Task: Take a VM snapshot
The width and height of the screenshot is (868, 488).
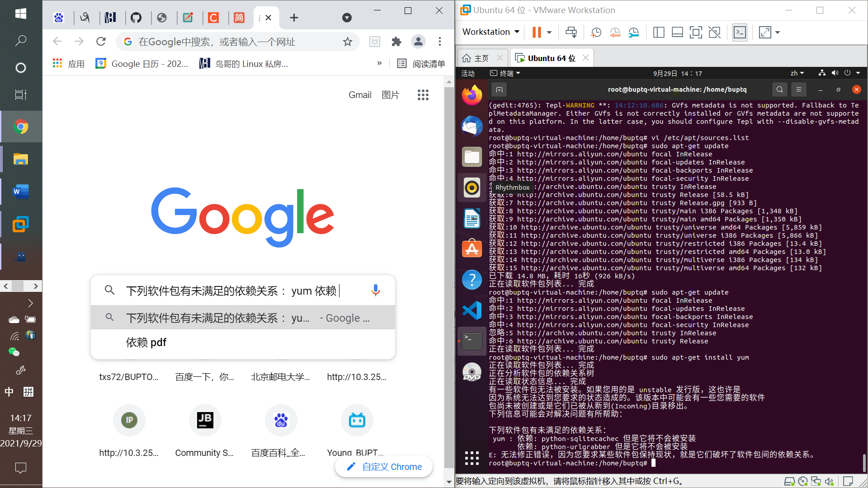Action: tap(596, 32)
